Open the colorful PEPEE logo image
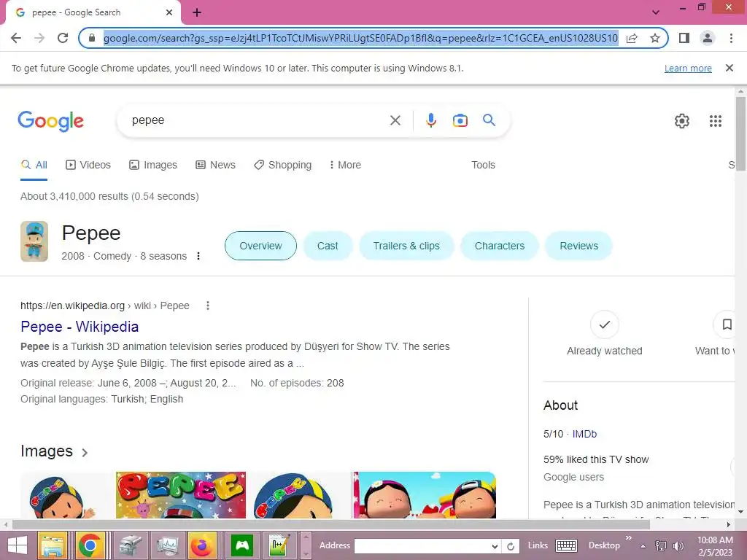The width and height of the screenshot is (747, 560). (x=181, y=495)
